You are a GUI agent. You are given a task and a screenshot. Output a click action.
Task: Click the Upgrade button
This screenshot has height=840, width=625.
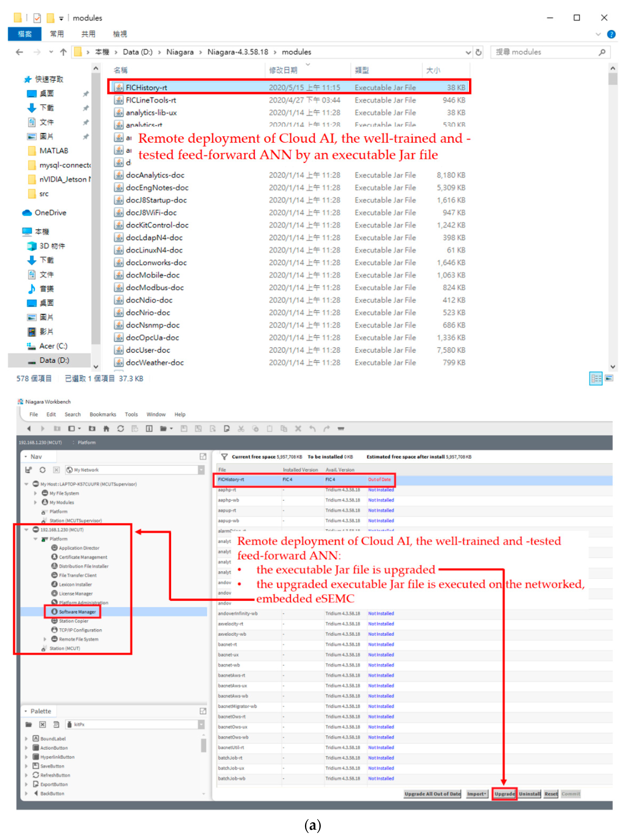pyautogui.click(x=504, y=794)
